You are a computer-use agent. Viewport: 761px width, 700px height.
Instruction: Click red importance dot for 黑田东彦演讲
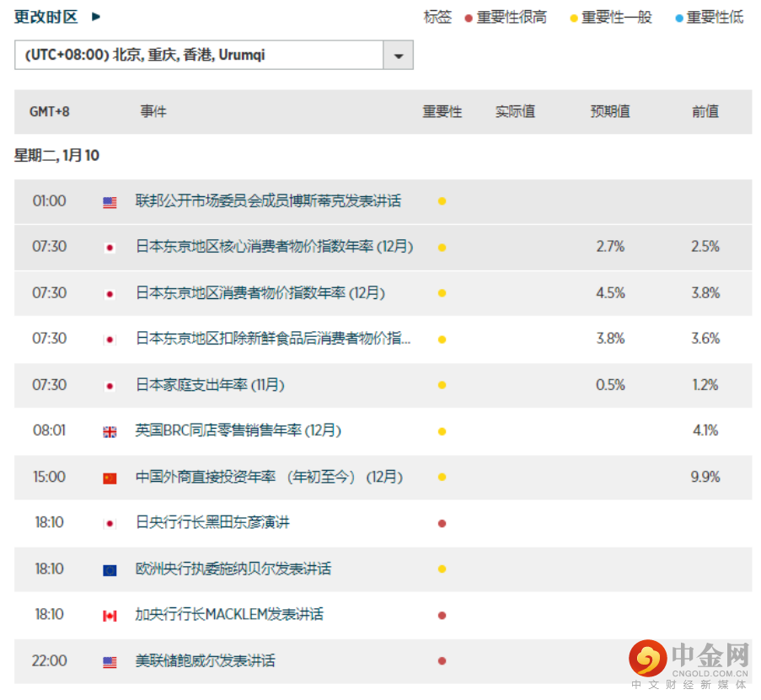tap(442, 523)
